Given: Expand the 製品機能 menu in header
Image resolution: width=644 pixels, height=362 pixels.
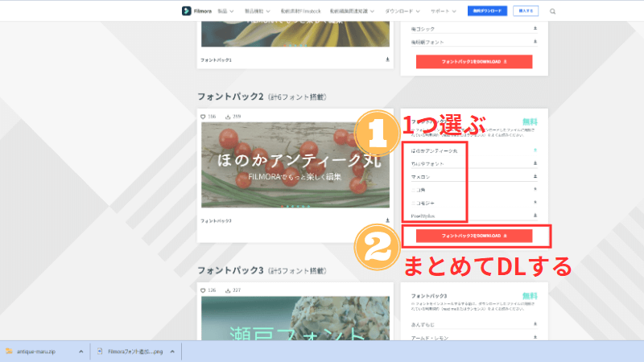Looking at the screenshot, I should pos(258,11).
